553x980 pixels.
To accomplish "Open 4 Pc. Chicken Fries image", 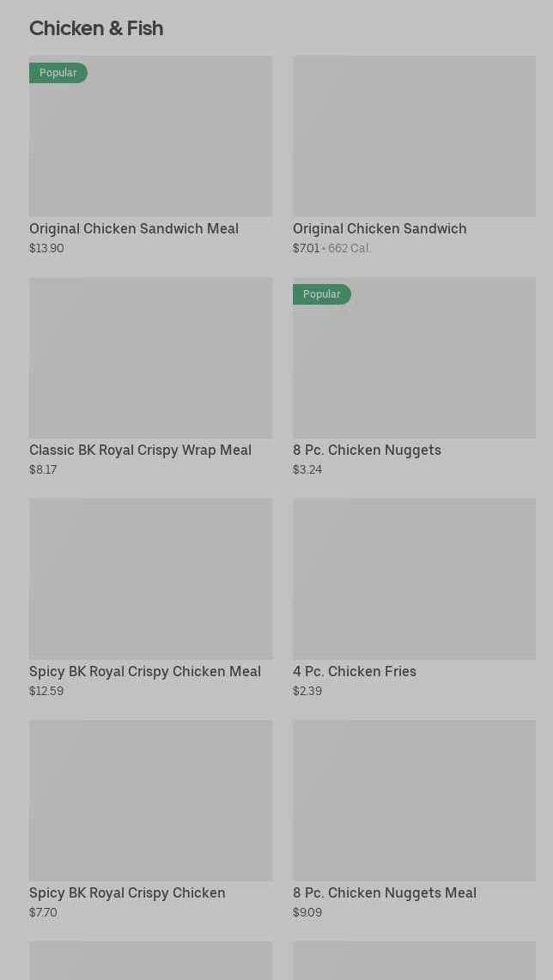I will coord(414,579).
